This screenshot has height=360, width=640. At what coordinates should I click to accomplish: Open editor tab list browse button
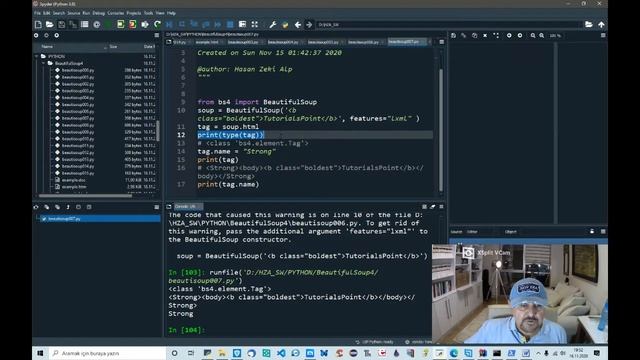[169, 42]
